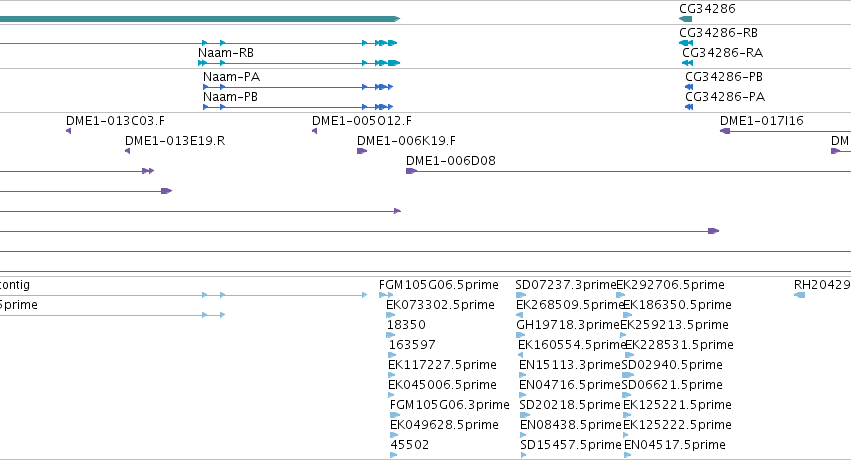Open the DME1-006D08 clone label
This screenshot has height=460, width=851.
450,161
